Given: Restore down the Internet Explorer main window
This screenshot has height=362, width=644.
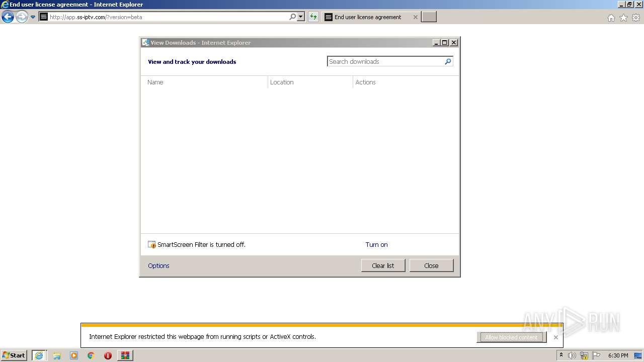Looking at the screenshot, I should 629,5.
